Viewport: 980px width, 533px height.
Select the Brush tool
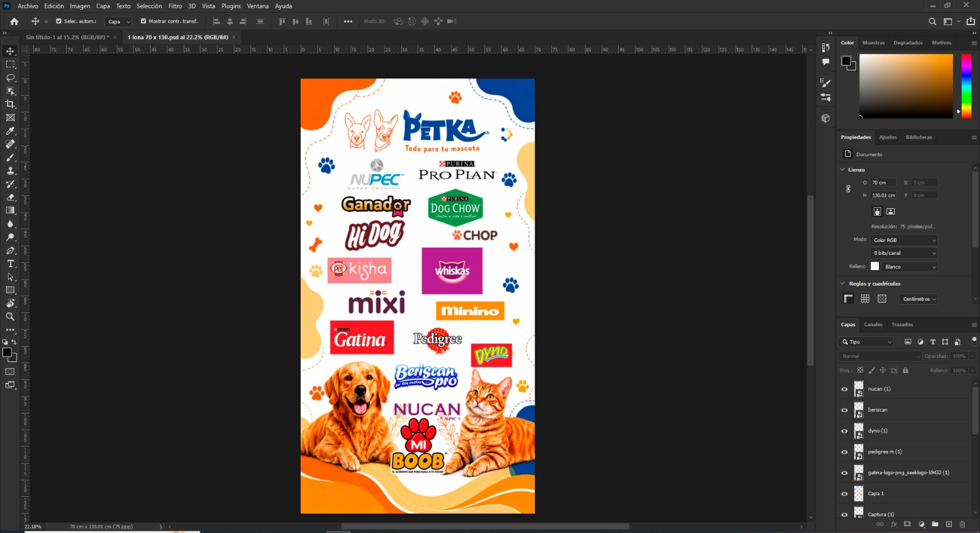(10, 157)
